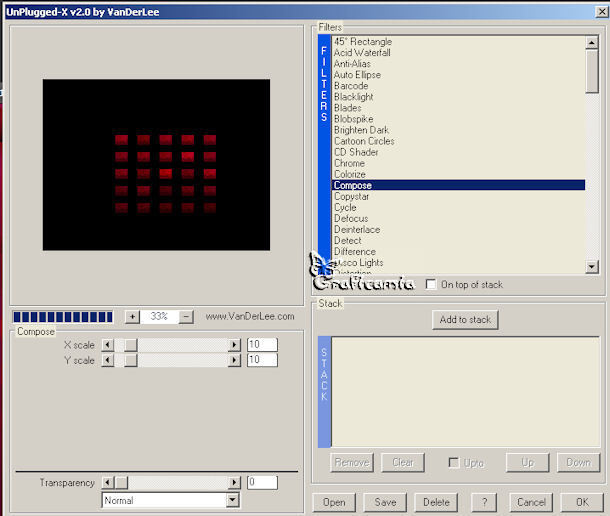Click the question mark help button

[x=484, y=502]
